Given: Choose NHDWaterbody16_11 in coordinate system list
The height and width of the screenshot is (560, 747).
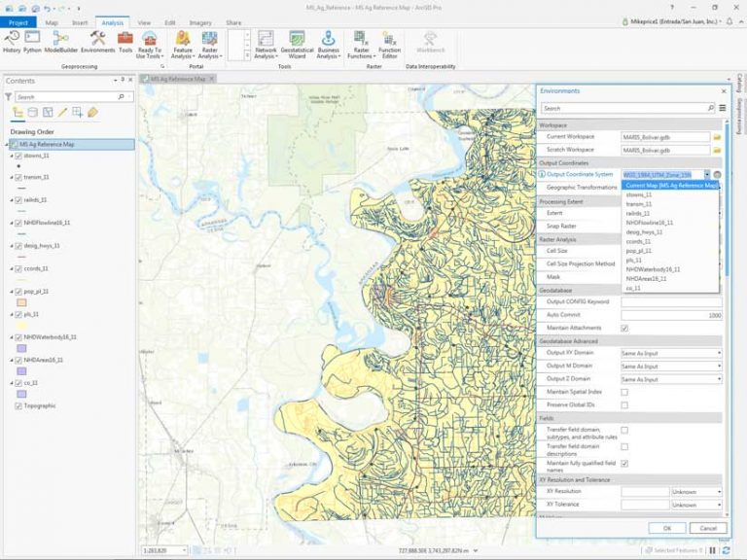Looking at the screenshot, I should point(670,269).
